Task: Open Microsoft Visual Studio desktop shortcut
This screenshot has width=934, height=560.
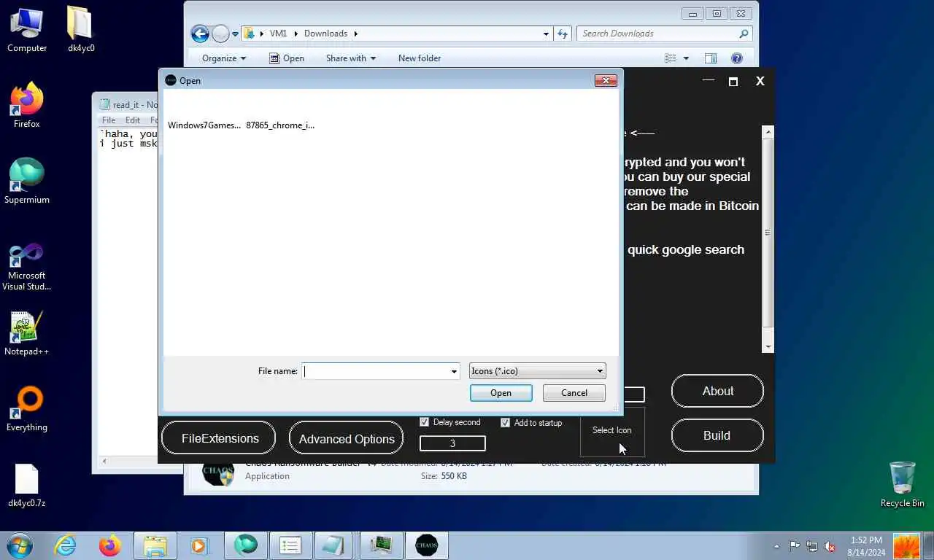Action: [27, 266]
